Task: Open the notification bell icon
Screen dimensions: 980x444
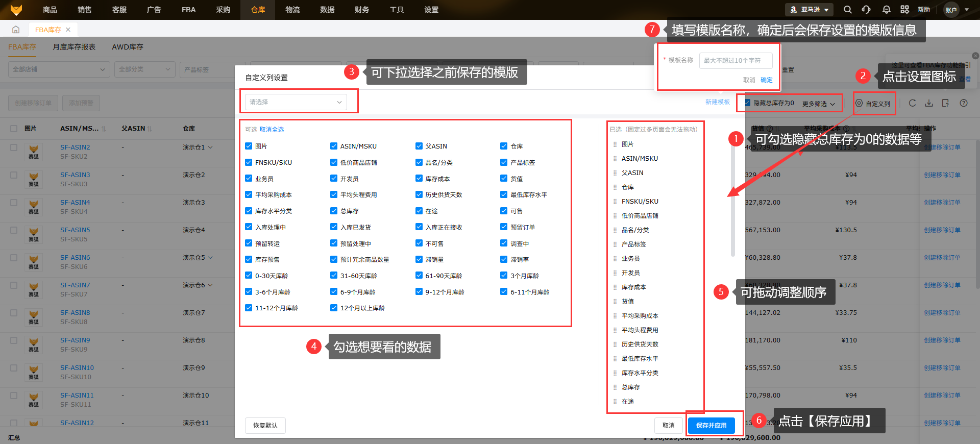Action: pos(886,10)
